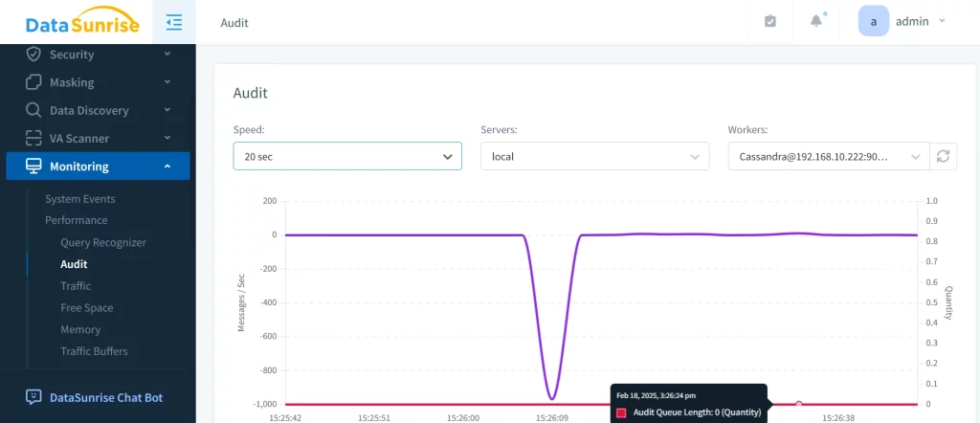Image resolution: width=980 pixels, height=423 pixels.
Task: Open the Servers dropdown showing local
Action: coord(594,156)
